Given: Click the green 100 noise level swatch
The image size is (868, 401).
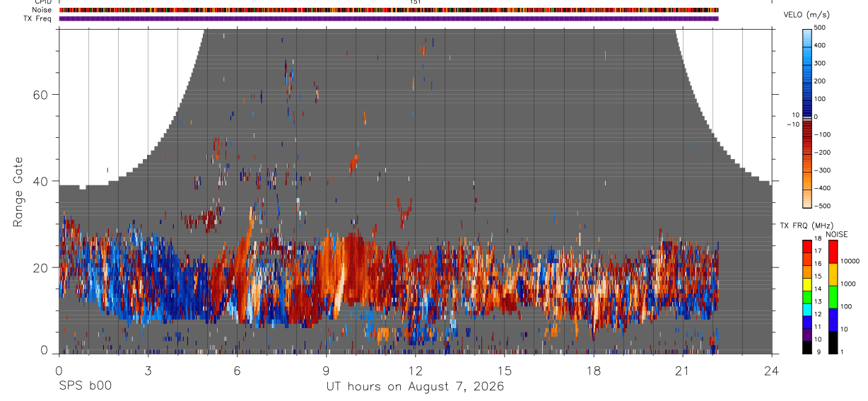Looking at the screenshot, I should click(x=833, y=297).
